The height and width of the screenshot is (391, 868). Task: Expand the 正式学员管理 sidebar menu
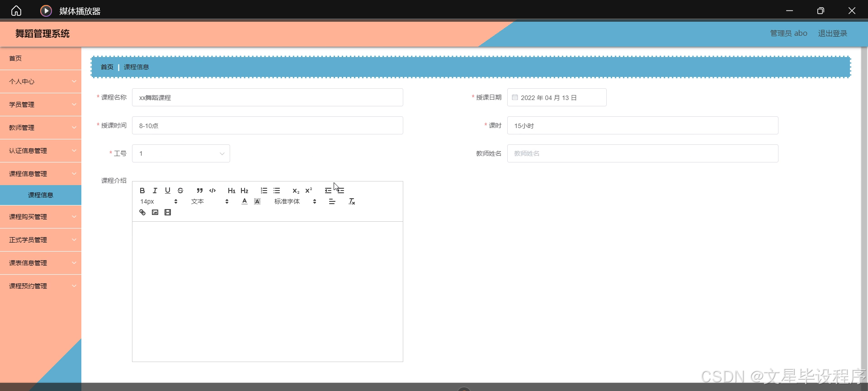coord(41,240)
